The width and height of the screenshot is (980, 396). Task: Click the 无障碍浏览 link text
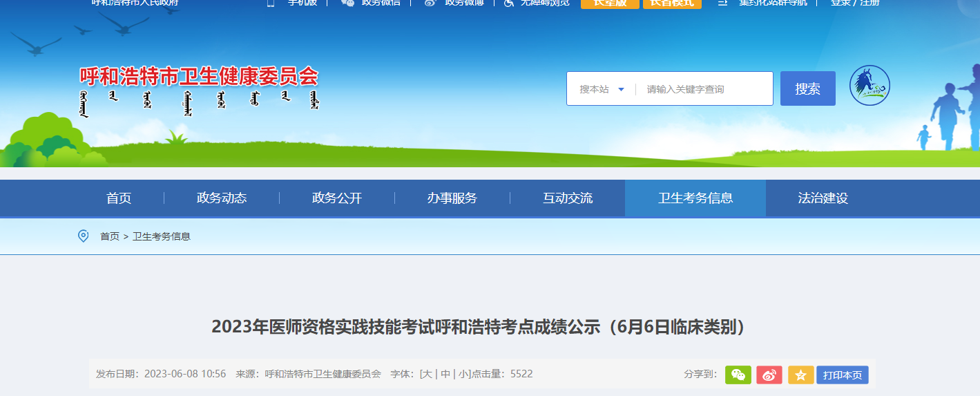(x=546, y=3)
